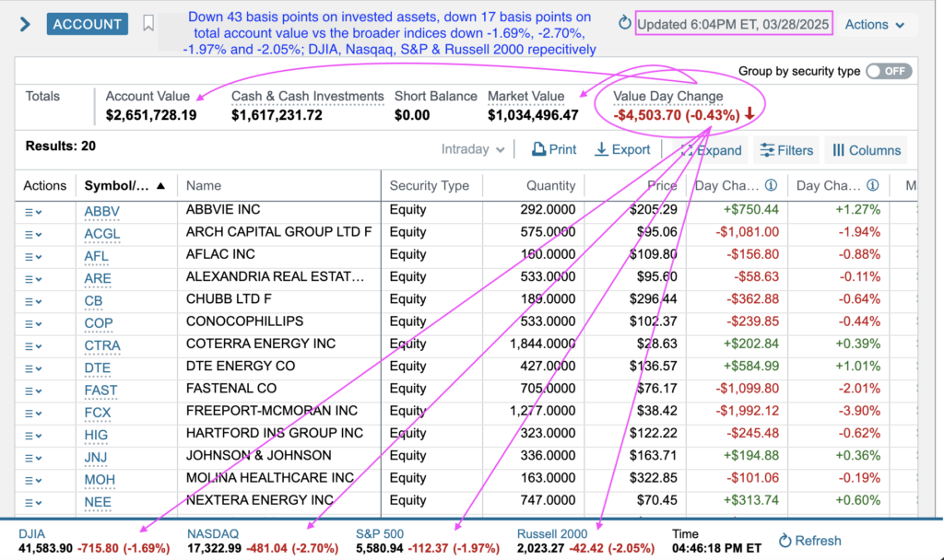Open actions menu for HIG row
Screen dimensions: 944x560
click(x=33, y=436)
